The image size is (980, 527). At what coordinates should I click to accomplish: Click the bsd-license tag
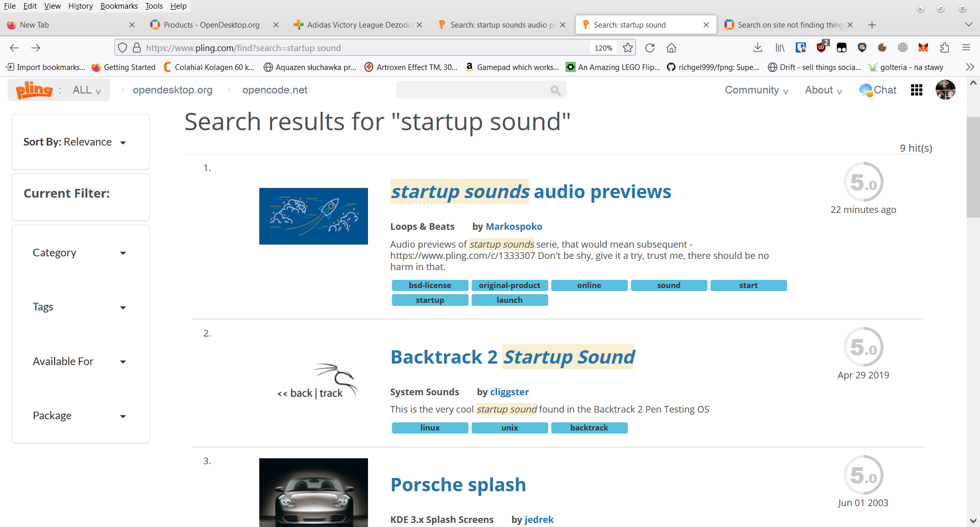click(430, 285)
